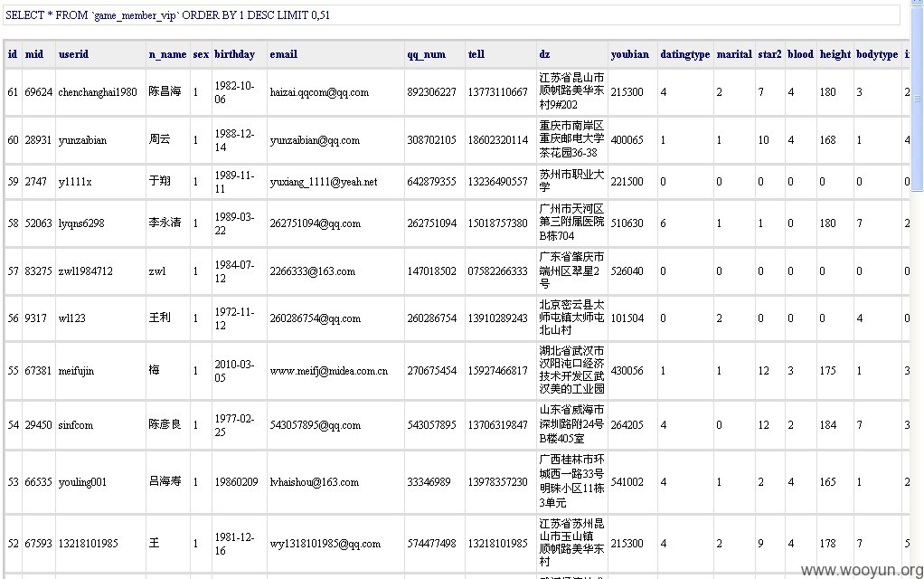The width and height of the screenshot is (924, 579).
Task: Select email cell wy1318101985@qq.com
Action: coord(325,544)
